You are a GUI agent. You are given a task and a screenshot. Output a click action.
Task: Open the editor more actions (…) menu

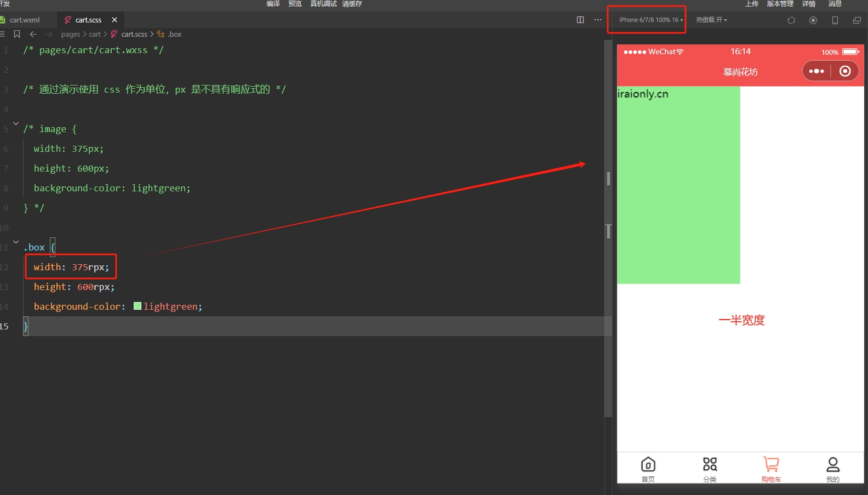[x=598, y=20]
